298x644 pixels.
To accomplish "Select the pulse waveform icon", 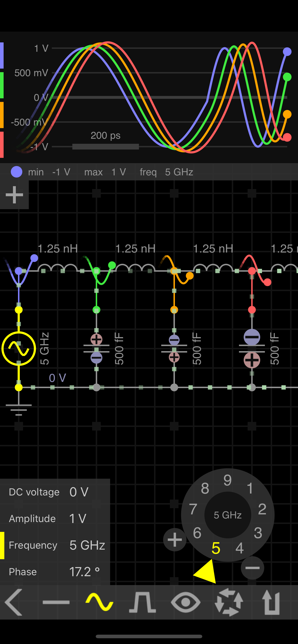I will point(143,602).
